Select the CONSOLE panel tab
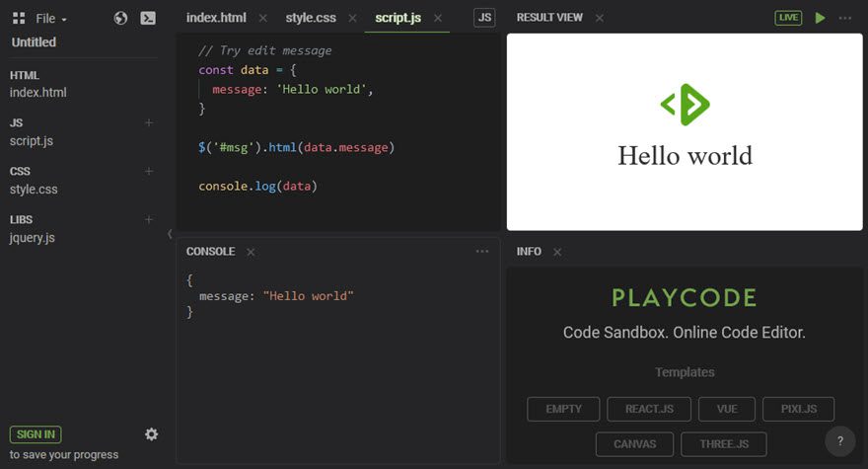Image resolution: width=868 pixels, height=469 pixels. [210, 252]
